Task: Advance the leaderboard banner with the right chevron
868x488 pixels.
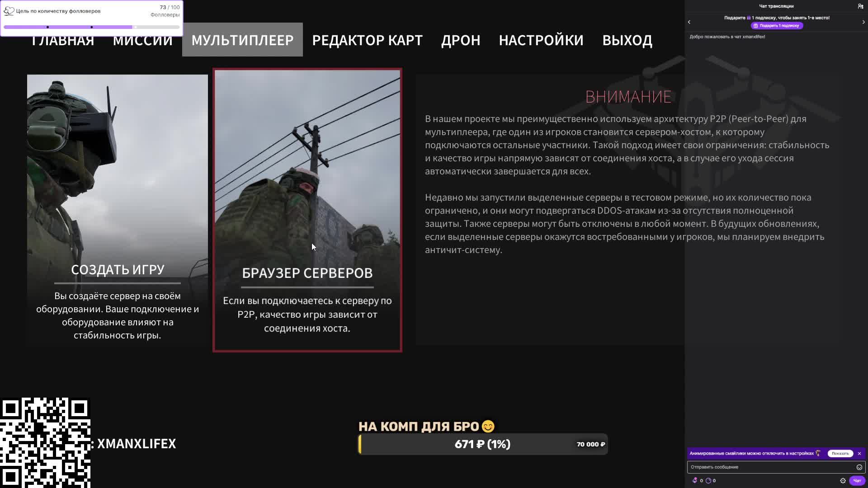Action: point(863,21)
